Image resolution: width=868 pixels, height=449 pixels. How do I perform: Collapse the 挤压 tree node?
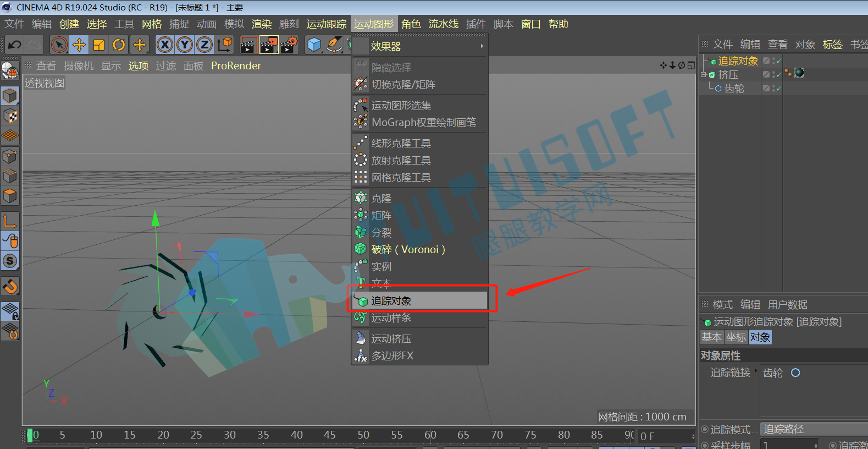pos(703,74)
